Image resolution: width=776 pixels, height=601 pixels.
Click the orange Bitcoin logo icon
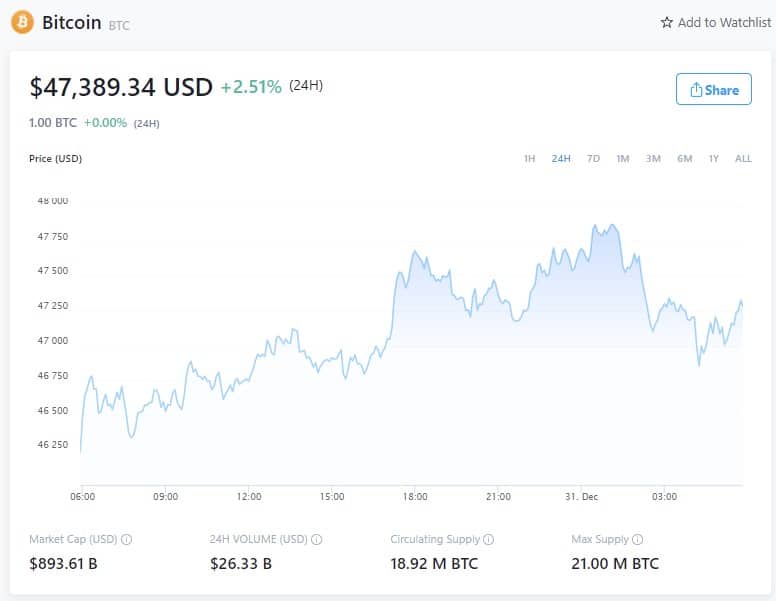tap(22, 22)
